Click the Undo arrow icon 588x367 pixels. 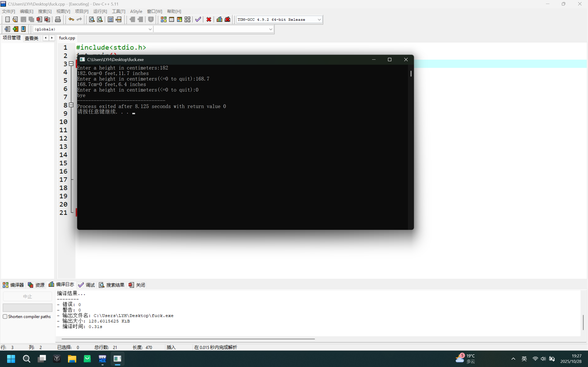pyautogui.click(x=71, y=19)
